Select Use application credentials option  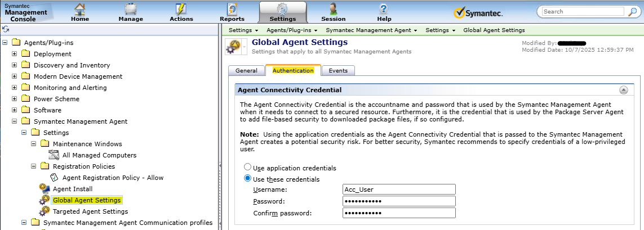pyautogui.click(x=247, y=168)
